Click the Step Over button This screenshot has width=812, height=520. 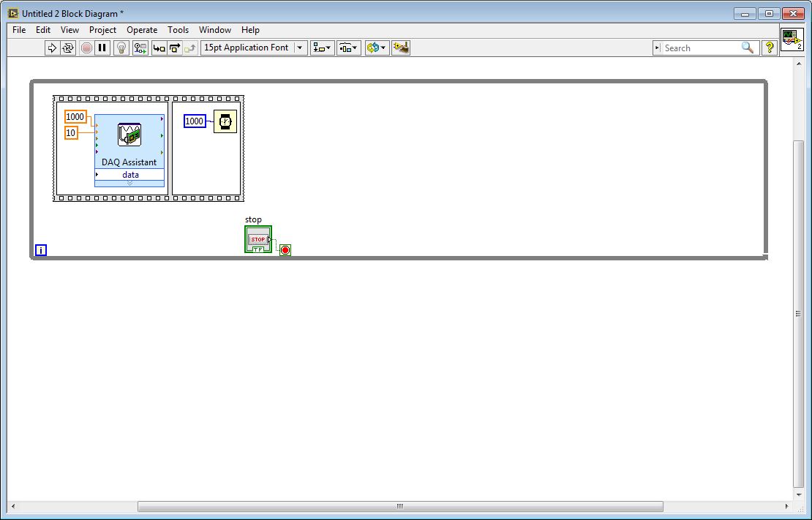[x=175, y=48]
